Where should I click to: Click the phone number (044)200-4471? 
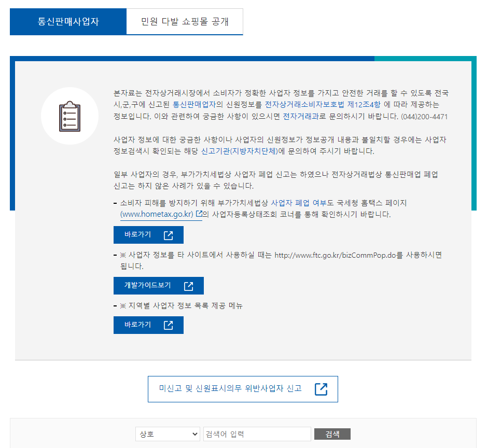pyautogui.click(x=424, y=117)
